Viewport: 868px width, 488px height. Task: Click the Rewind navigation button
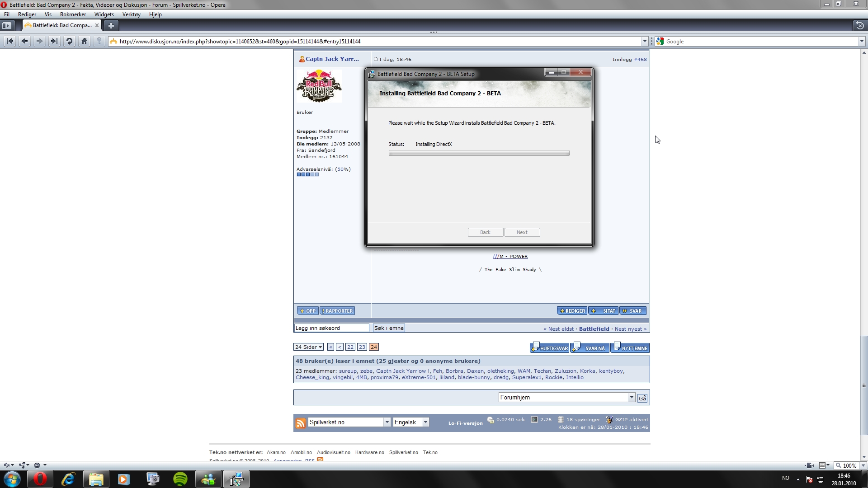pyautogui.click(x=10, y=41)
